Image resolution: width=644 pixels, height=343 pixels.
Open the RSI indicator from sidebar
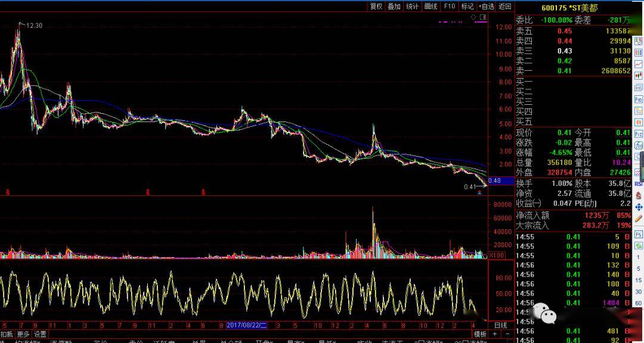click(x=639, y=184)
